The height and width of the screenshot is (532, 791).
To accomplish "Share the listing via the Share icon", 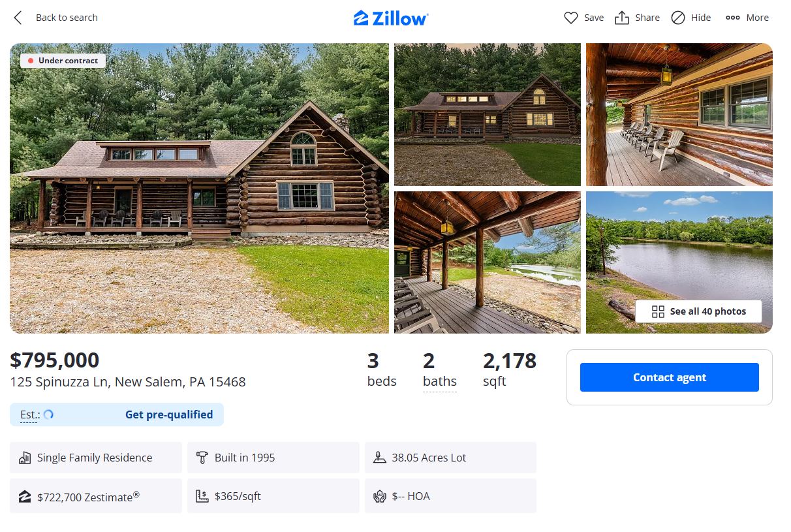I will [622, 18].
